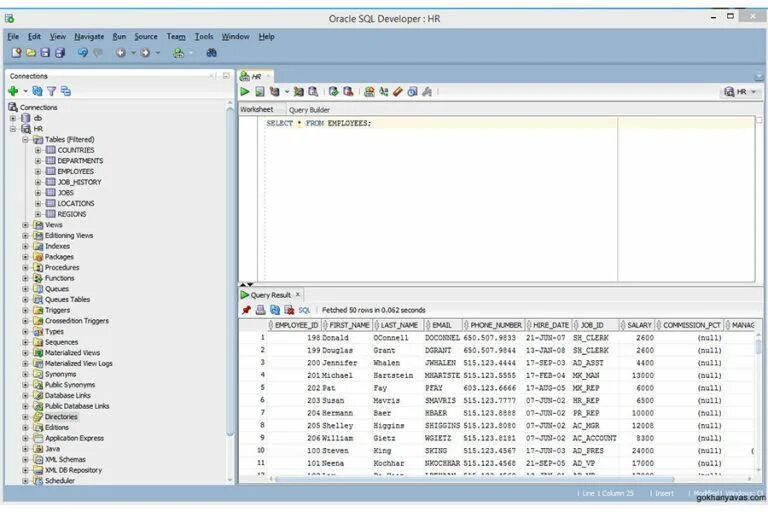
Task: Click the SQL link in Query Result
Action: pos(304,310)
